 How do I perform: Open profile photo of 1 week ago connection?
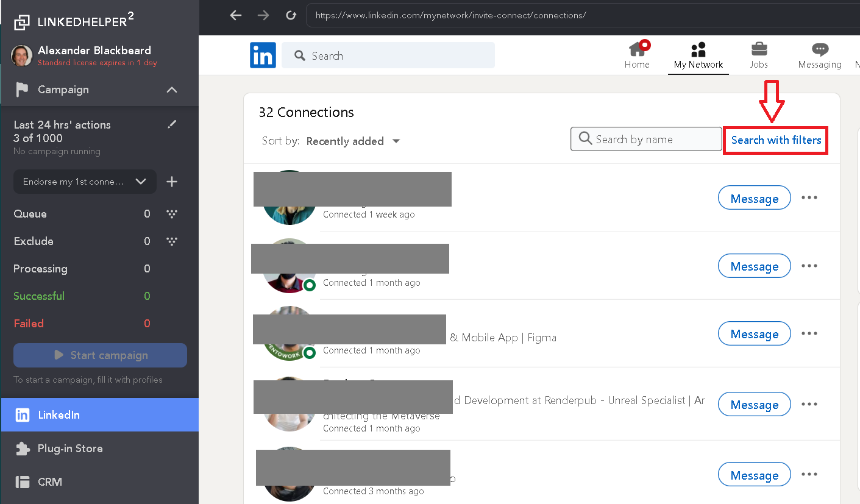tap(289, 197)
